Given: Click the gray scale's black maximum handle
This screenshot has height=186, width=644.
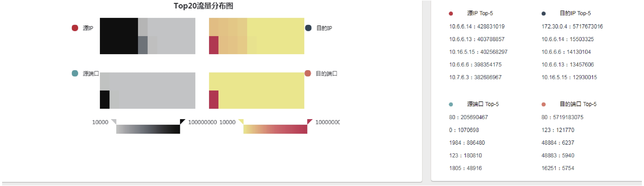Looking at the screenshot, I should [182, 122].
